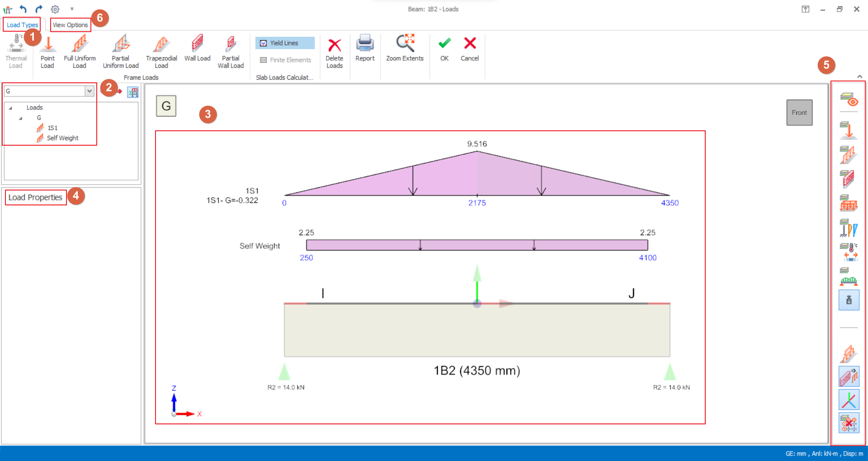Select the Partial Wall Load tool
This screenshot has height=461, width=868.
231,52
